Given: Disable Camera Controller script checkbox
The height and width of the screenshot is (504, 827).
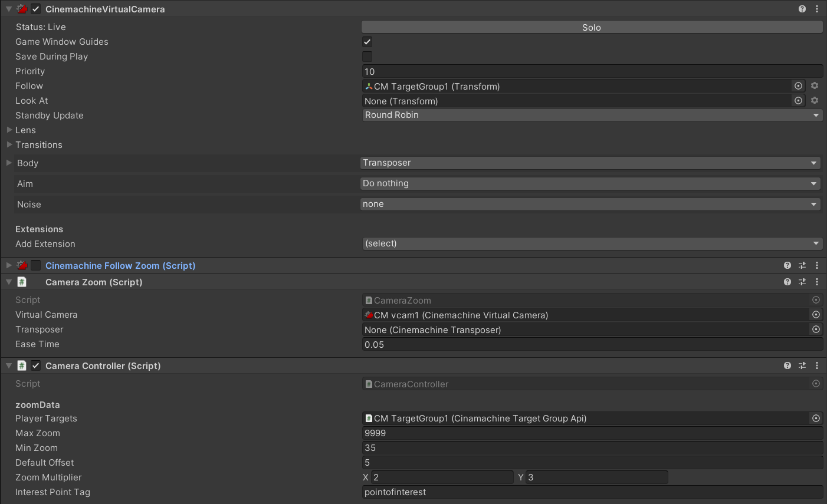Looking at the screenshot, I should 36,365.
